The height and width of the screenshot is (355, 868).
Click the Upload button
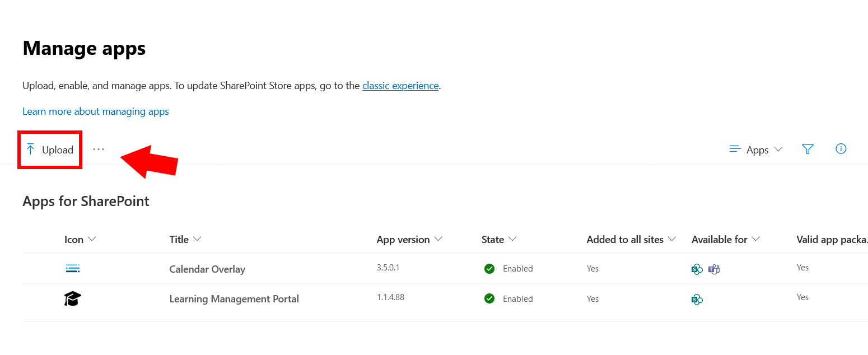point(50,150)
